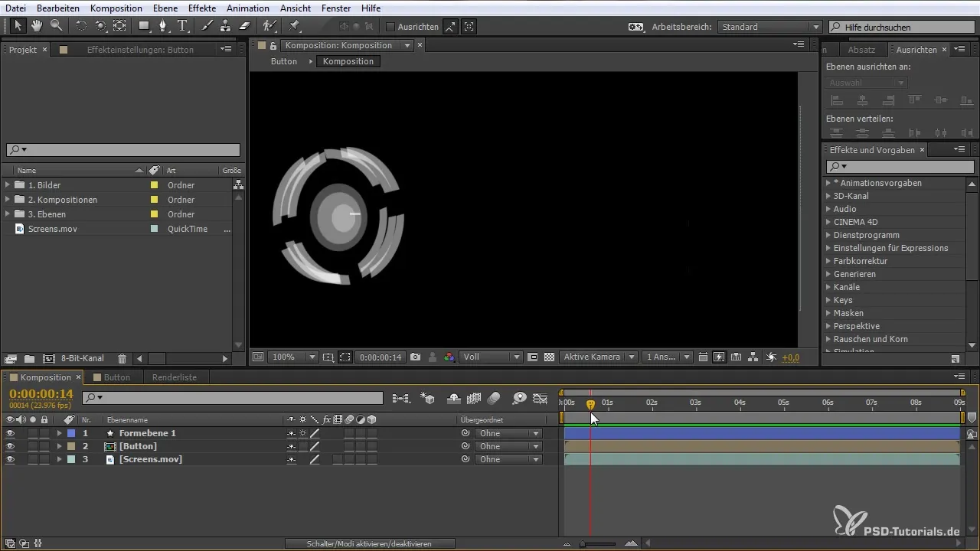This screenshot has width=980, height=551.
Task: Toggle the fast previews icon in viewer
Action: pos(719,357)
